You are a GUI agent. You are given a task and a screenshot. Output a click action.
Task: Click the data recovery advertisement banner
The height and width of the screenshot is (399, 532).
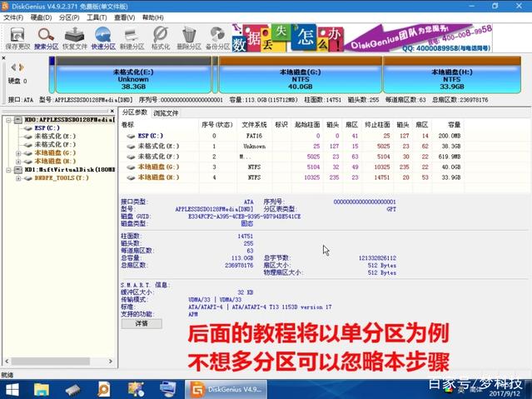tap(361, 38)
